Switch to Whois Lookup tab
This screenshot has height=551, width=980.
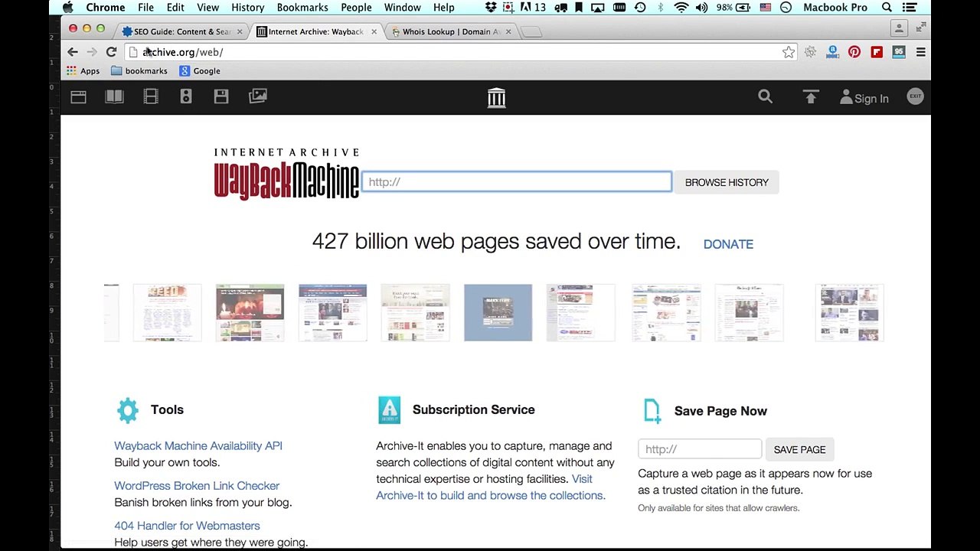coord(450,31)
